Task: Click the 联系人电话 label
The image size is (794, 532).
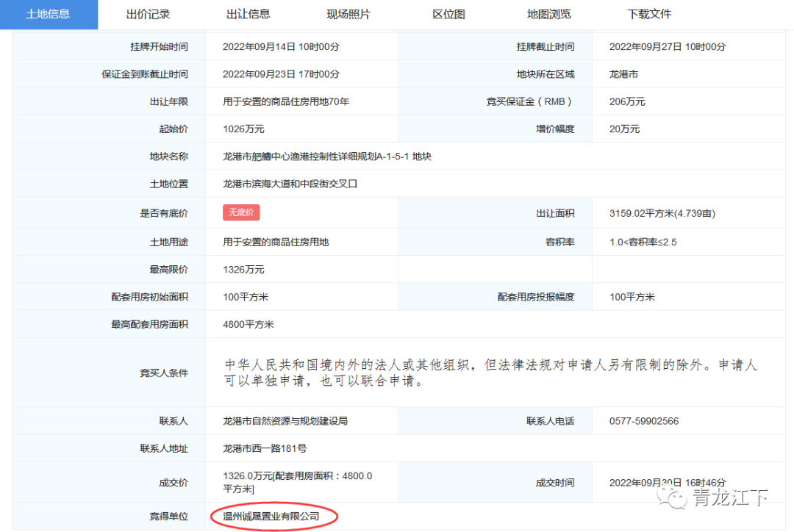Action: [551, 420]
